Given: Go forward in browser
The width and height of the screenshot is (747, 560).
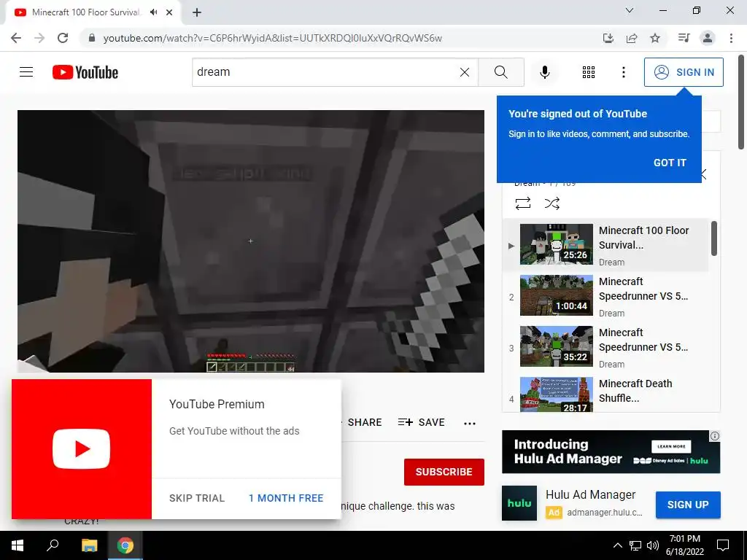Looking at the screenshot, I should [x=39, y=38].
